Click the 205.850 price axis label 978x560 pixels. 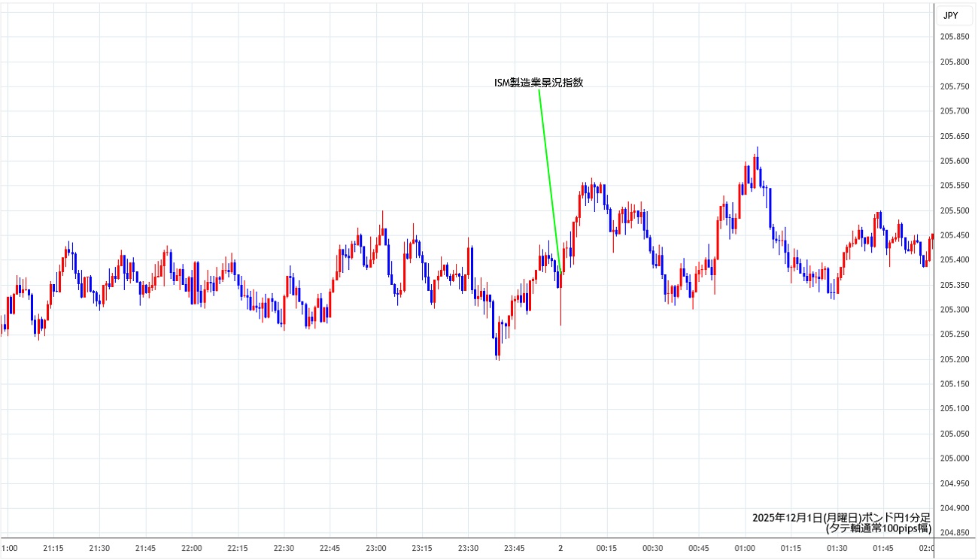tap(955, 37)
